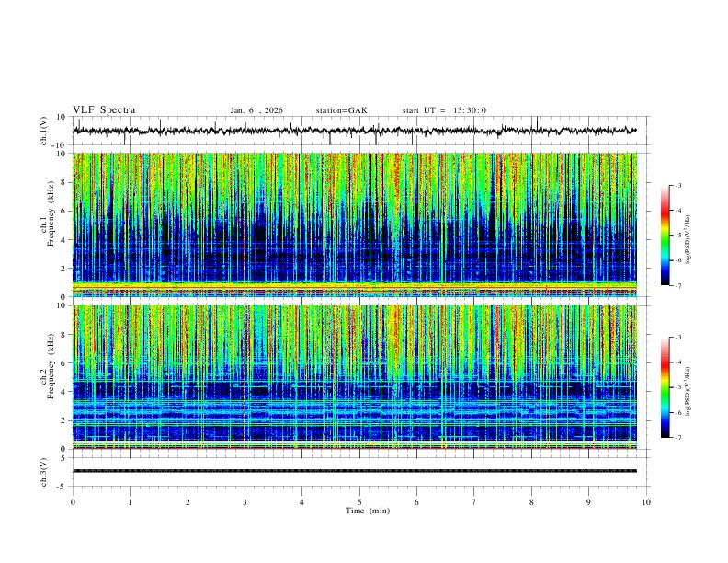The height and width of the screenshot is (563, 728).
Task: Click the "4" kHz tick on ch.2 frequency axis
Action: [63, 392]
